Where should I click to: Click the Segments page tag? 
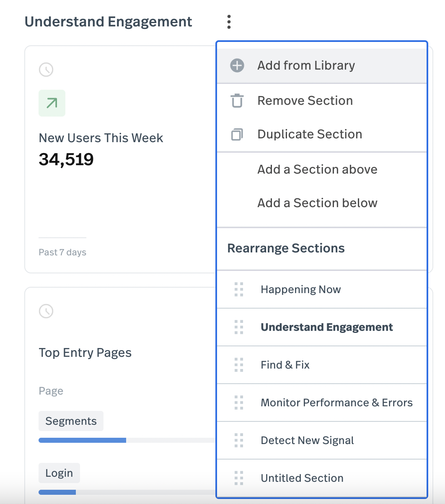tap(71, 421)
